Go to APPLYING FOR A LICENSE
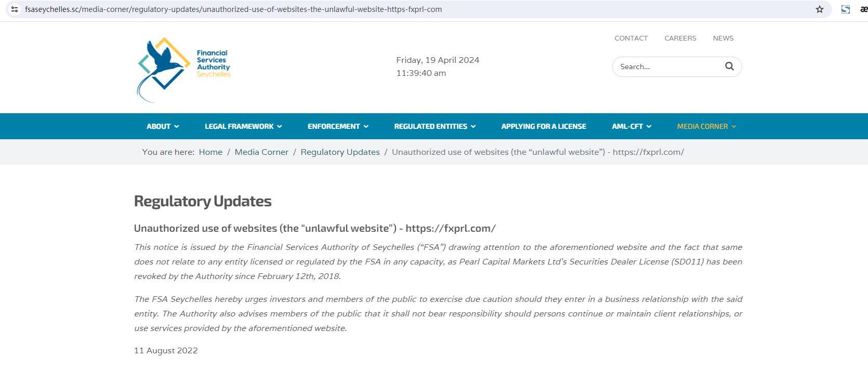The width and height of the screenshot is (868, 371). pos(544,126)
